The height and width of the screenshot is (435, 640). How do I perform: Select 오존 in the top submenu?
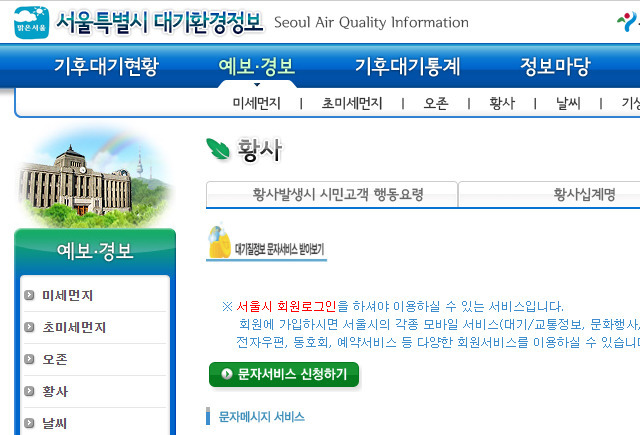tap(436, 103)
